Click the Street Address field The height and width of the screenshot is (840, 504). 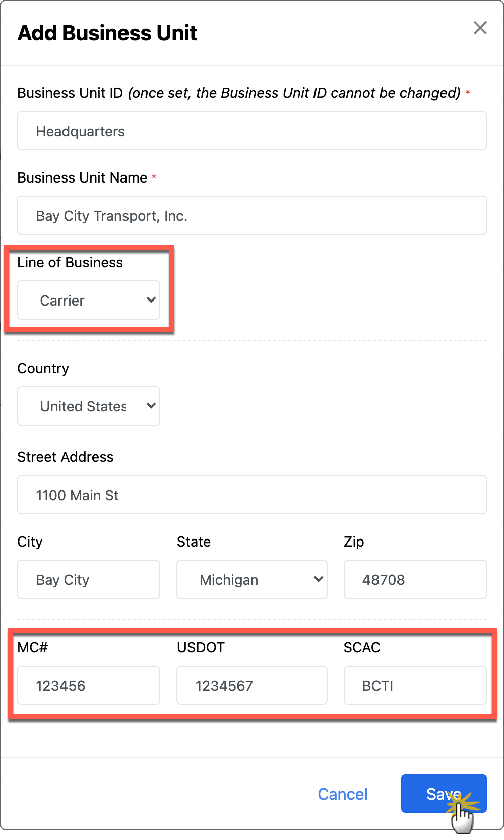(x=251, y=495)
